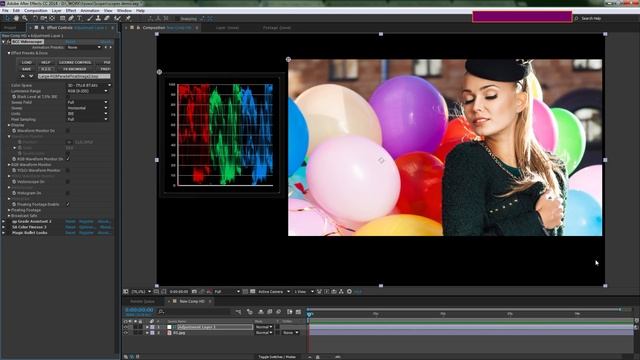
Task: Switch to the Render Queue tab
Action: click(142, 301)
